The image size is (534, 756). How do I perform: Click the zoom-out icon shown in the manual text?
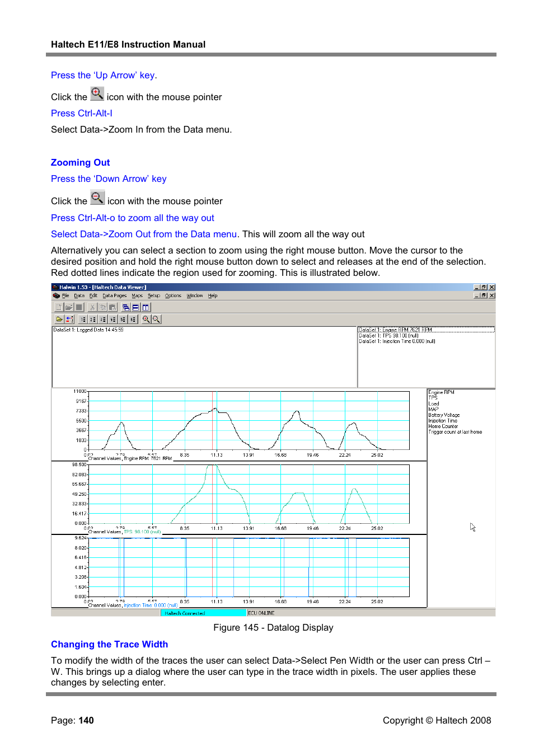coord(97,198)
